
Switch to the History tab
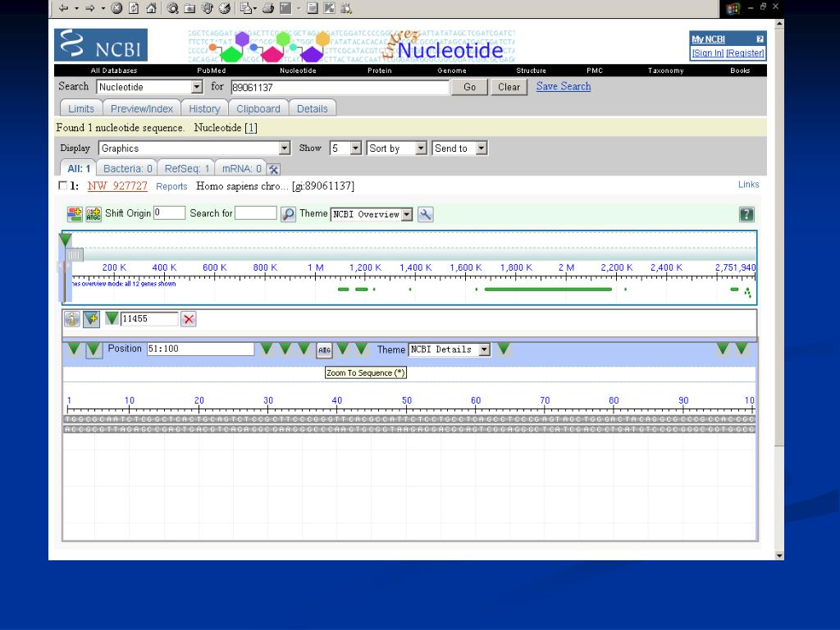pos(204,108)
